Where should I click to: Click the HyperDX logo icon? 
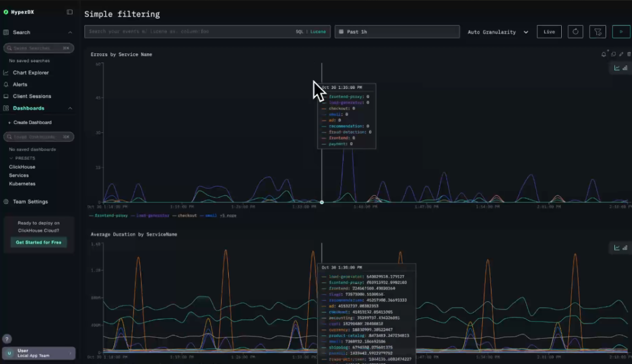[6, 12]
